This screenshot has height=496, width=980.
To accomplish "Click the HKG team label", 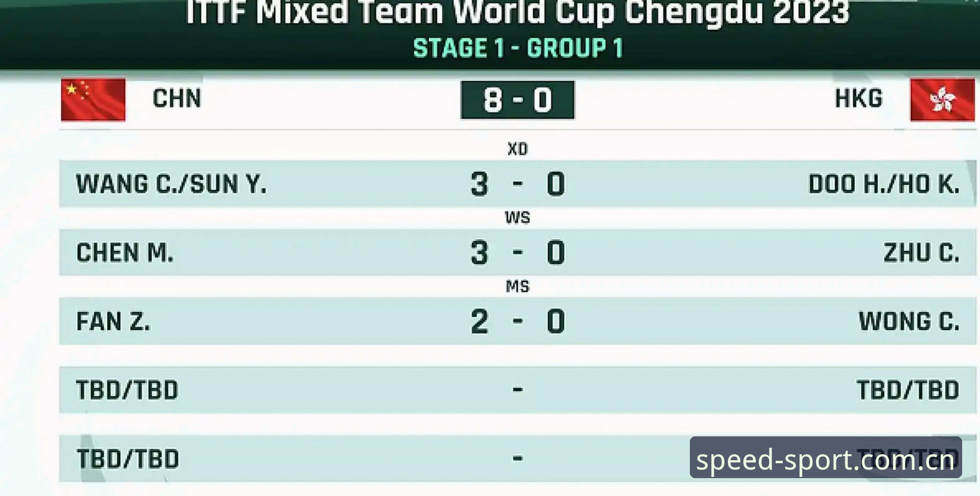I will click(x=858, y=98).
